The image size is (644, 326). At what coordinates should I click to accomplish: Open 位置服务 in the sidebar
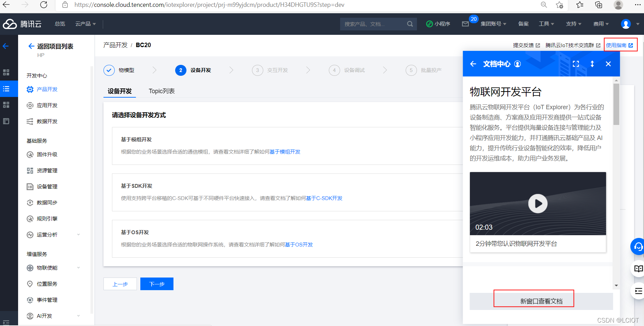click(x=47, y=284)
